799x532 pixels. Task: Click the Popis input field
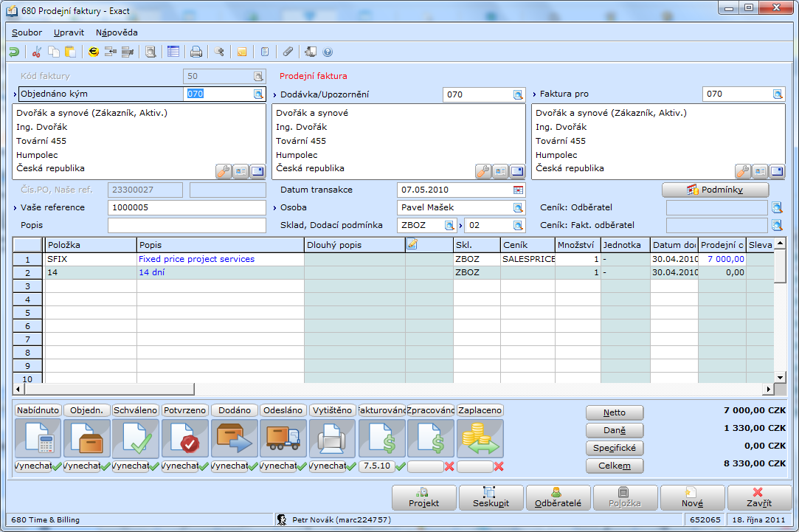[x=187, y=225]
